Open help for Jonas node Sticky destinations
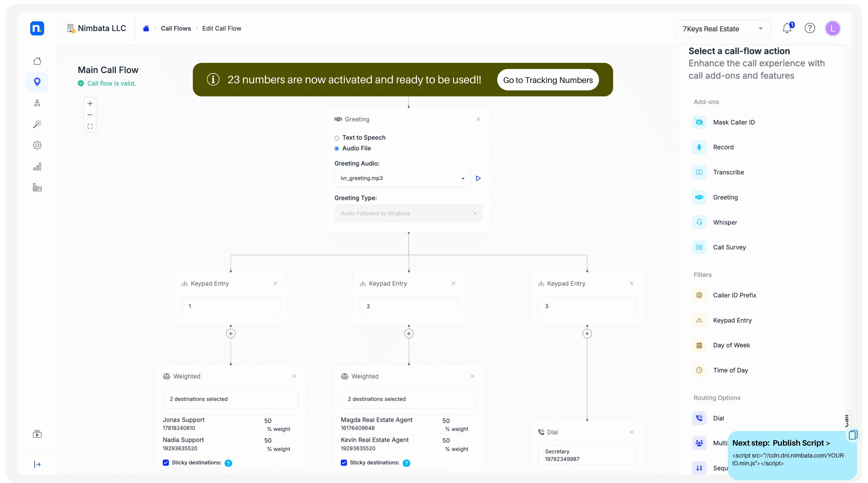868x483 pixels. 229,463
